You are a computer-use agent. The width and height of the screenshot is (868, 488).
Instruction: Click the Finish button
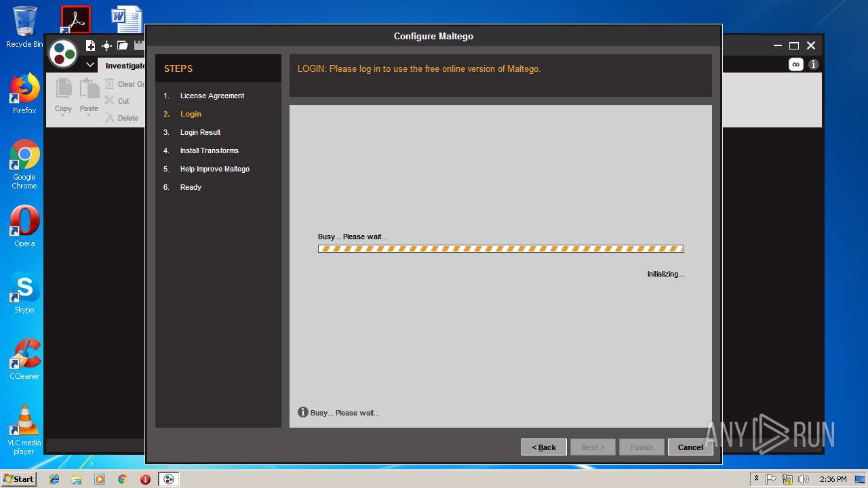pyautogui.click(x=642, y=447)
